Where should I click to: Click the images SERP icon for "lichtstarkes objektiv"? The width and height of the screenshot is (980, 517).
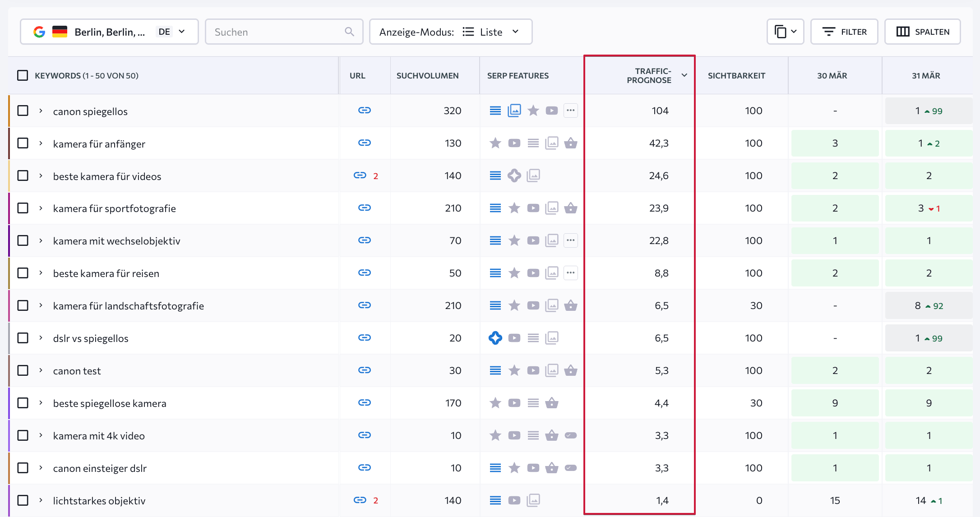533,500
